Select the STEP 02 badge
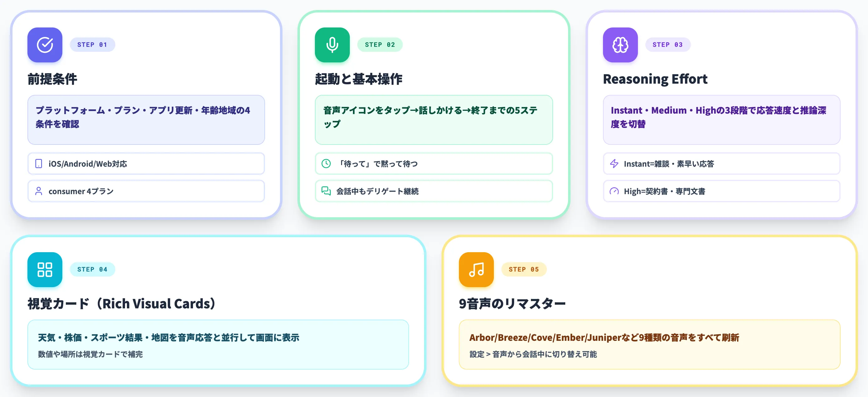868x397 pixels. click(380, 45)
